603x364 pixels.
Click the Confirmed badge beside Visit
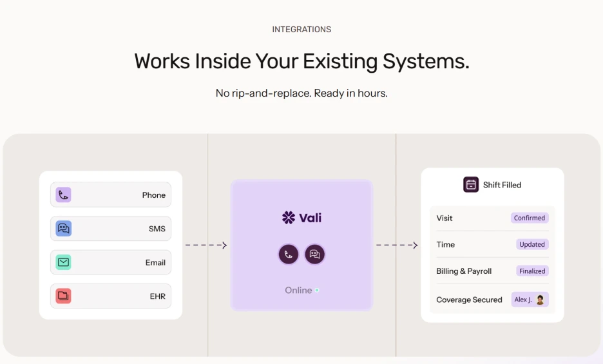[x=530, y=218]
